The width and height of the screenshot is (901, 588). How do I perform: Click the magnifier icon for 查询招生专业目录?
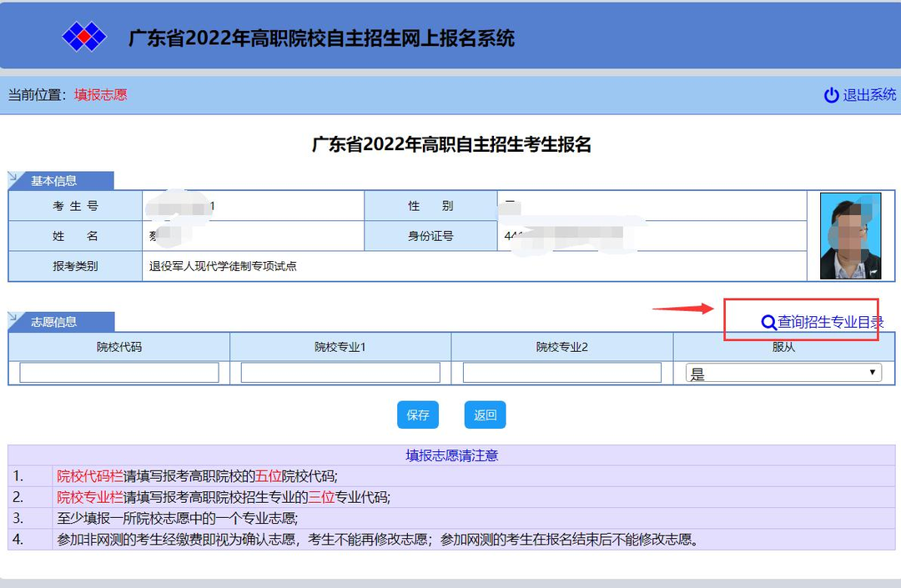pos(768,323)
